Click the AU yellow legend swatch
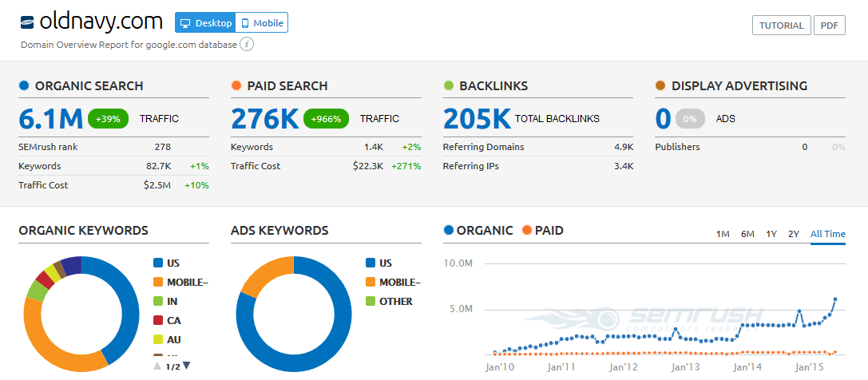This screenshot has height=380, width=868. tap(158, 339)
